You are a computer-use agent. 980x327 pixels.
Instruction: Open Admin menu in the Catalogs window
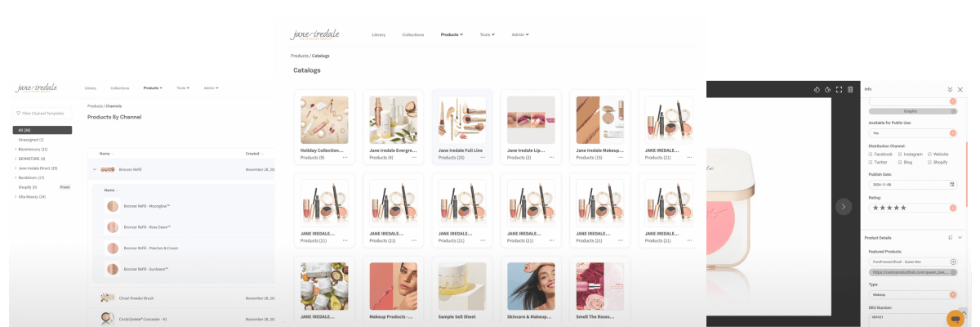pos(520,34)
